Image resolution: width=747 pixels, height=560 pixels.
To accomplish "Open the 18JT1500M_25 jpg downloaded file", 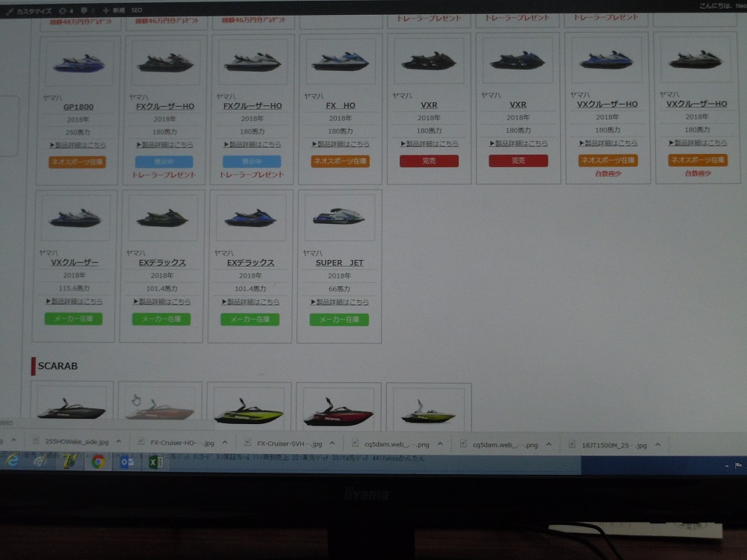I will [x=614, y=445].
